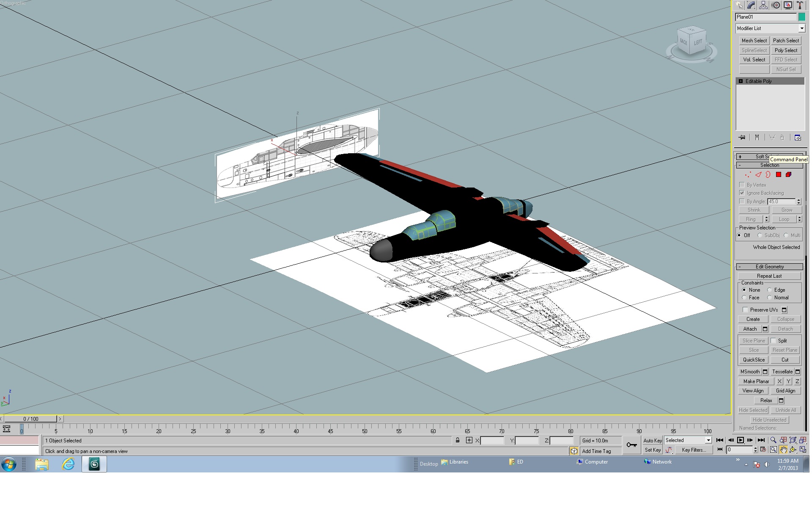
Task: Click the teal object color swatch
Action: (x=801, y=17)
